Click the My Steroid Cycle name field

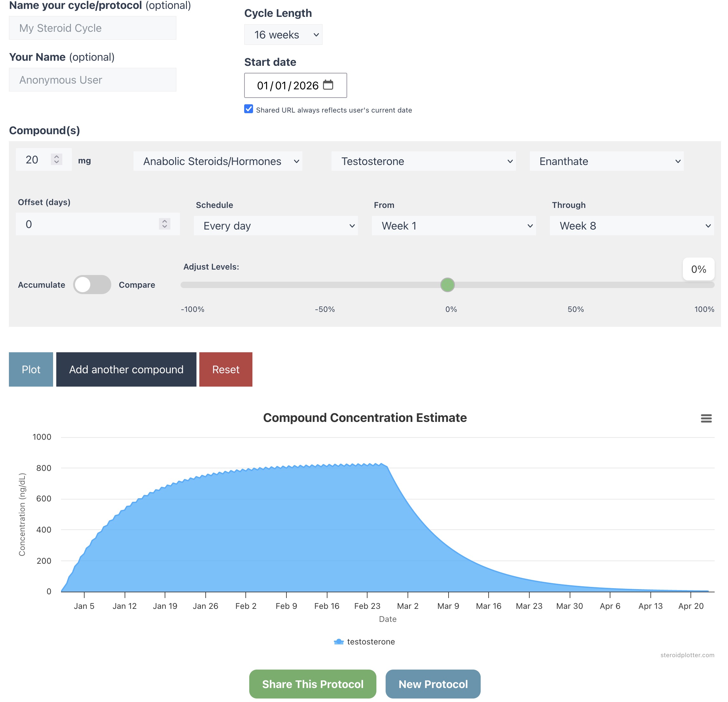[x=93, y=28]
